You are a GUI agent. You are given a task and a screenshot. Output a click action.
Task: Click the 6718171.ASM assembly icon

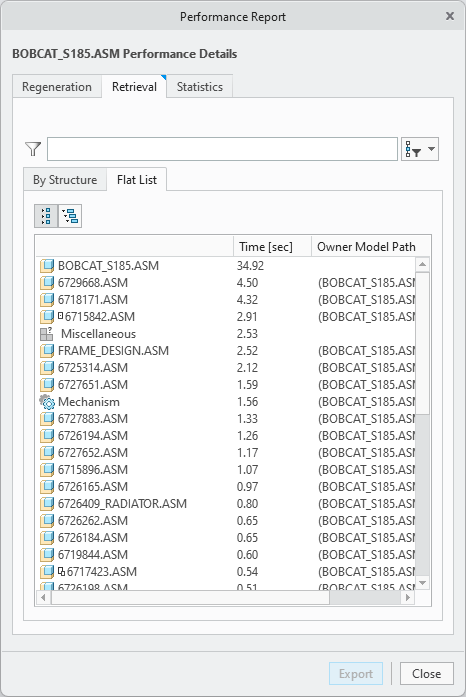pos(47,300)
